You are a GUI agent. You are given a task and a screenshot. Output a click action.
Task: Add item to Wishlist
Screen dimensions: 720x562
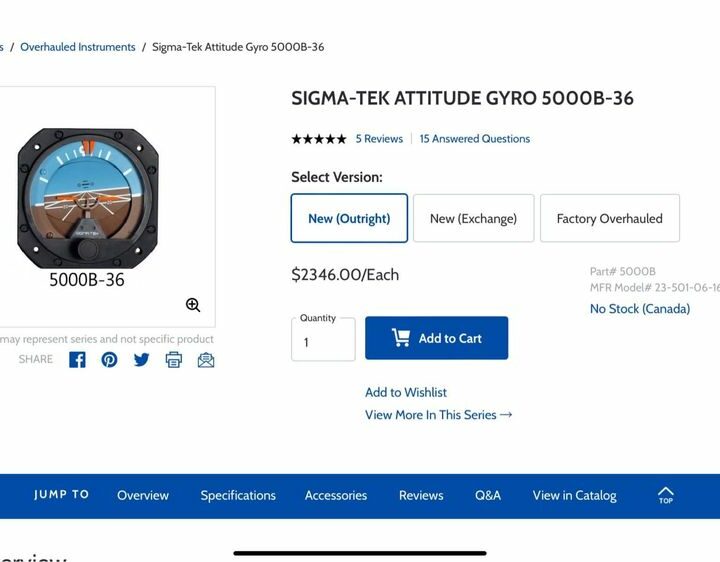coord(406,393)
